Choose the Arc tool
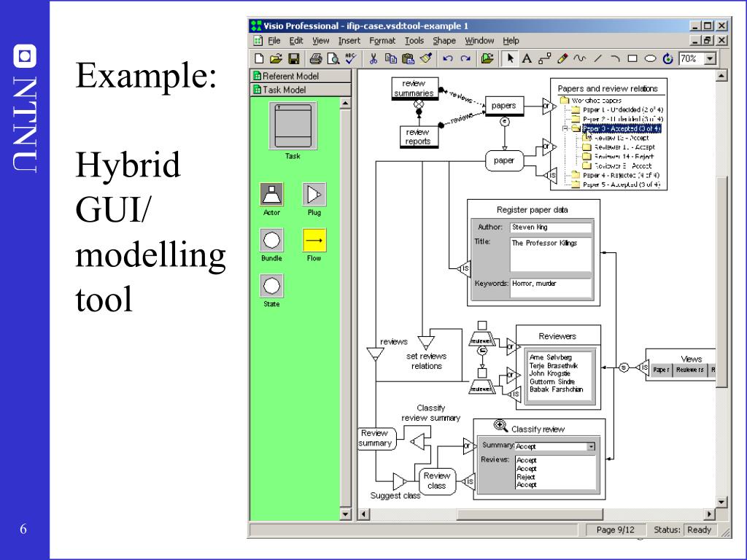The height and width of the screenshot is (560, 747). coord(615,58)
